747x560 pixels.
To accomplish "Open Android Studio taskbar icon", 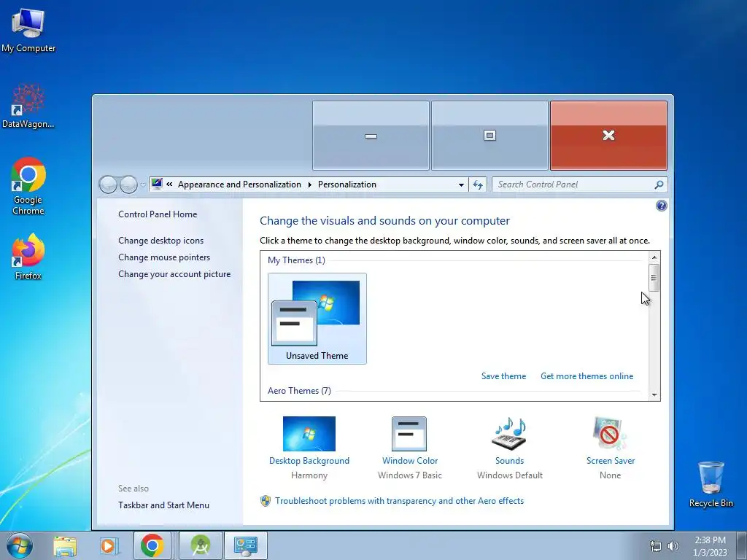I will (x=201, y=545).
